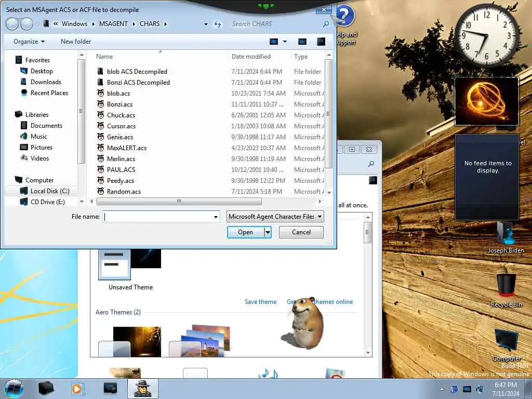Click the preview pane toggle icon
This screenshot has height=399, width=532.
pos(302,42)
